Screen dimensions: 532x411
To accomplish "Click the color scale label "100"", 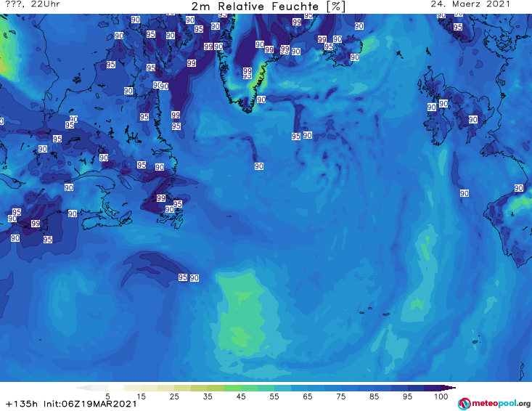I will pos(441,396).
